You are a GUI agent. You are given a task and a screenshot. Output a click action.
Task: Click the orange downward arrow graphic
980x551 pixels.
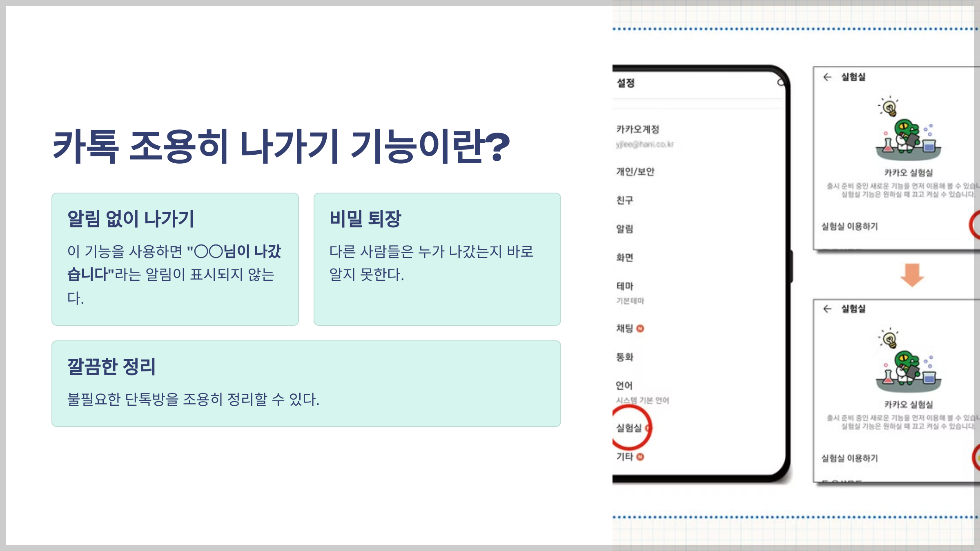click(x=912, y=275)
